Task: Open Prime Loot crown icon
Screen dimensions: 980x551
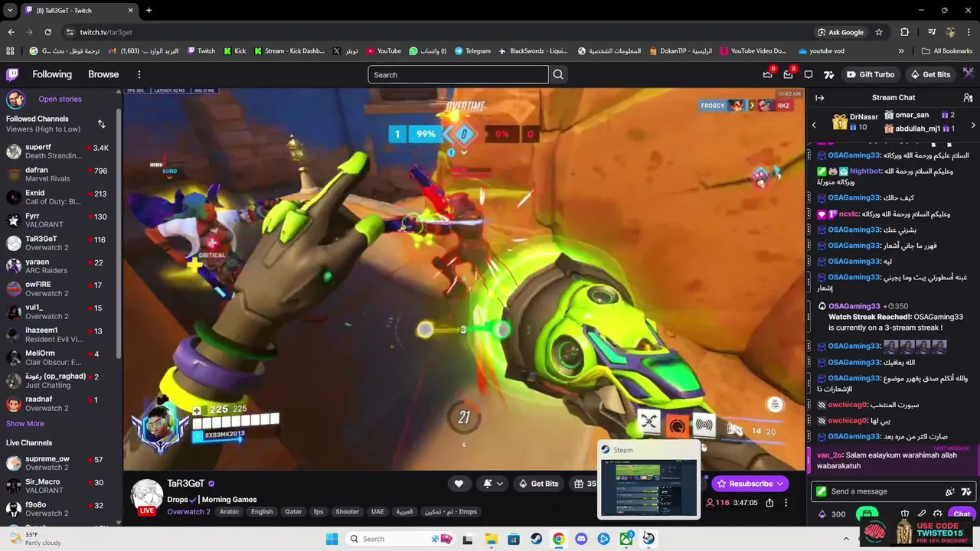Action: pyautogui.click(x=768, y=74)
